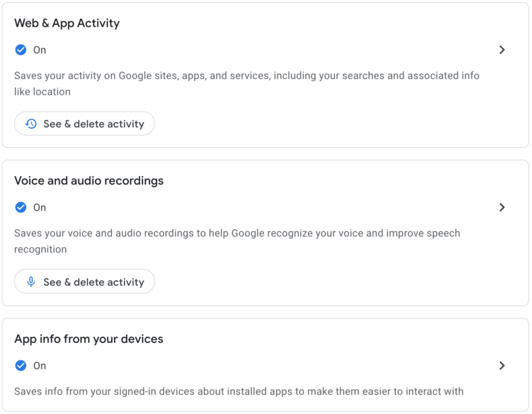Click the blue checkmark for Voice and audio recordings
Screen dimensions: 532x414
(x=21, y=207)
